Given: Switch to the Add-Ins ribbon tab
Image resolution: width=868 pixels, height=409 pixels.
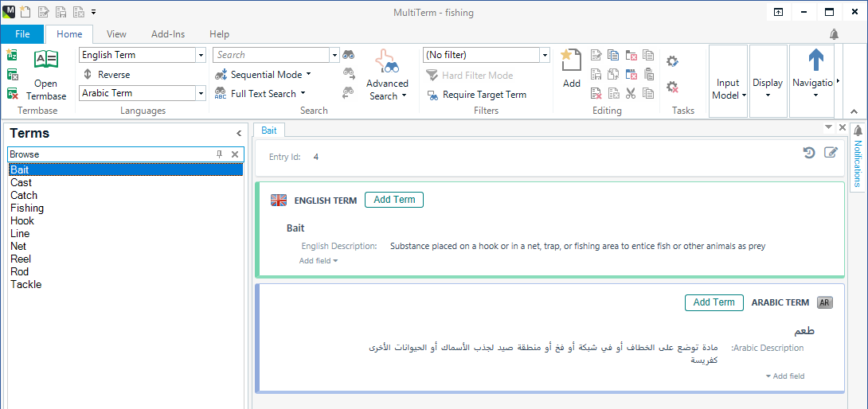Looking at the screenshot, I should 168,33.
